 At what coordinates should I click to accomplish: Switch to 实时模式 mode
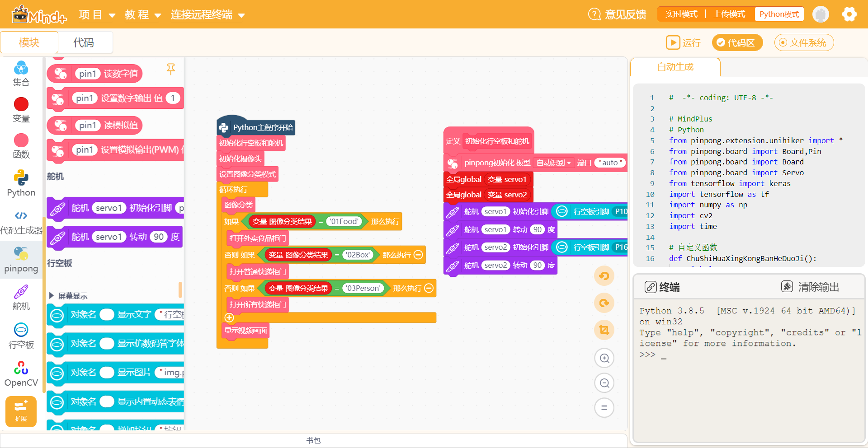681,14
